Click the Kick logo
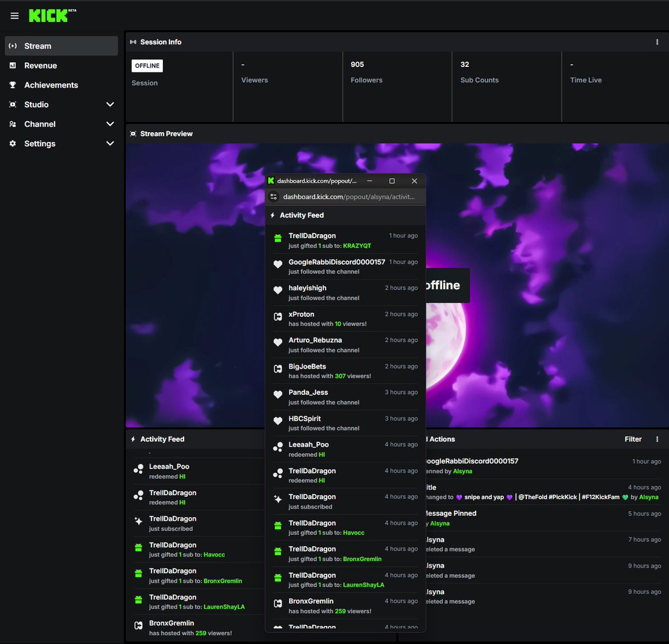Viewport: 669px width, 644px height. click(x=52, y=16)
